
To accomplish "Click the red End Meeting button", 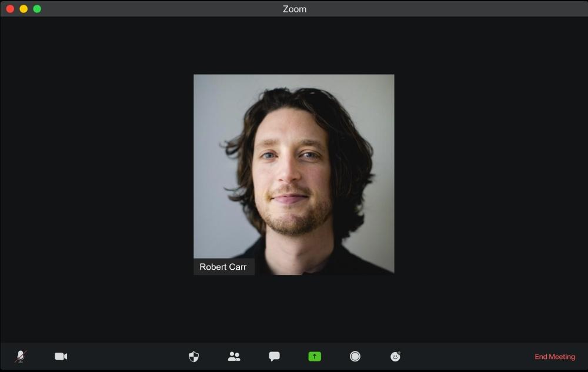I will 554,357.
